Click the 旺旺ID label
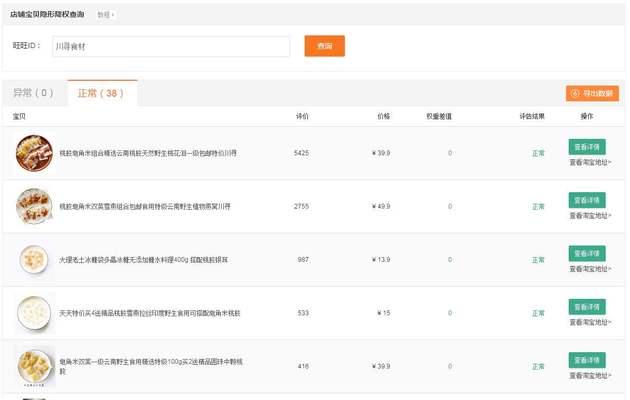 click(x=27, y=45)
